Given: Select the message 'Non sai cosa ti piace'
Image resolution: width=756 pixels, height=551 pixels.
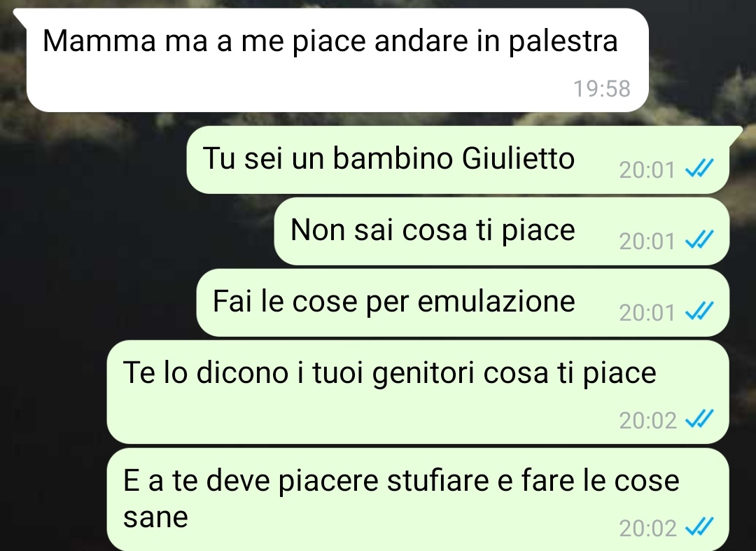Looking at the screenshot, I should click(501, 231).
